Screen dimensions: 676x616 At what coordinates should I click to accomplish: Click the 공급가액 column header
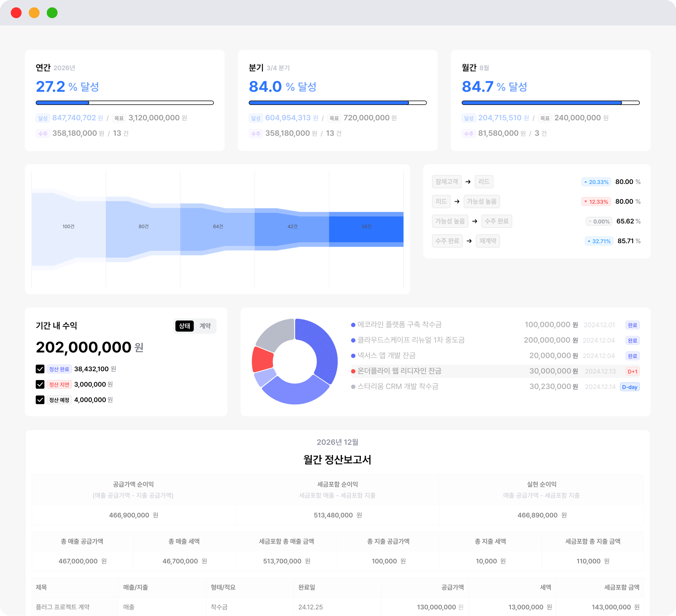(x=452, y=587)
